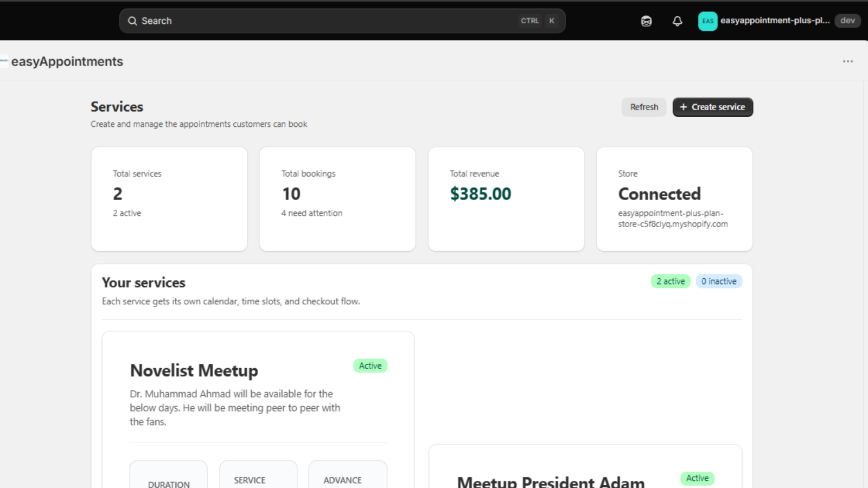Click the EAS store avatar
The height and width of the screenshot is (488, 868).
coord(707,21)
